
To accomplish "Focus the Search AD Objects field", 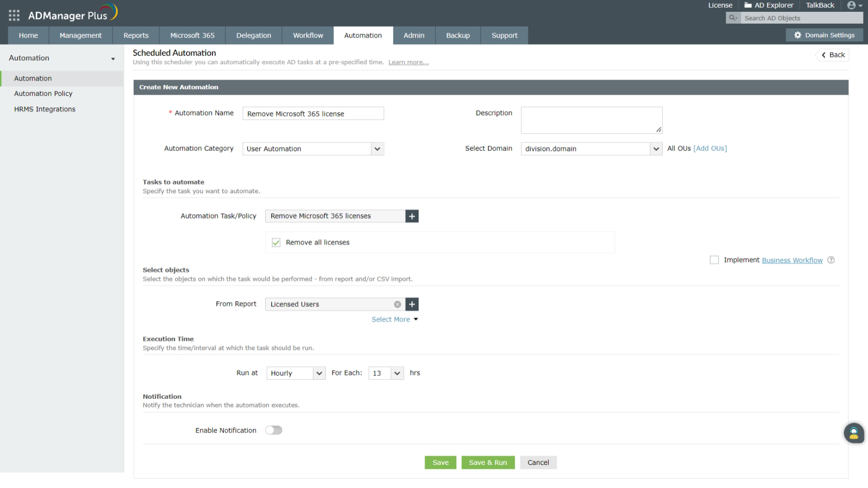I will 802,18.
